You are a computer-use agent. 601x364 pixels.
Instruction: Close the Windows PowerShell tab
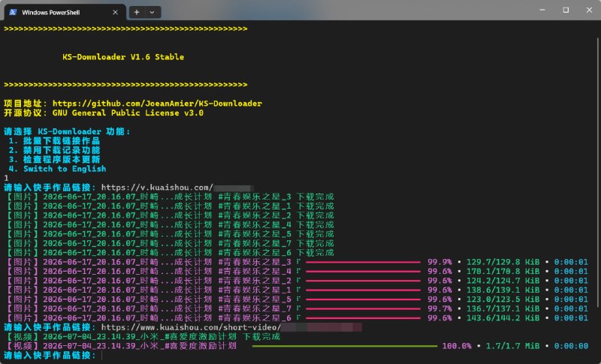point(115,12)
